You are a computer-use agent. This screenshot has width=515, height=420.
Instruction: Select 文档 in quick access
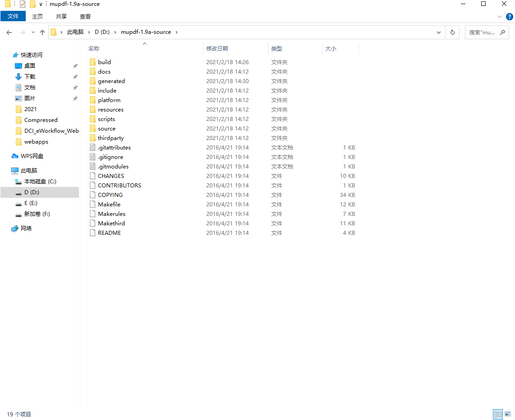30,88
